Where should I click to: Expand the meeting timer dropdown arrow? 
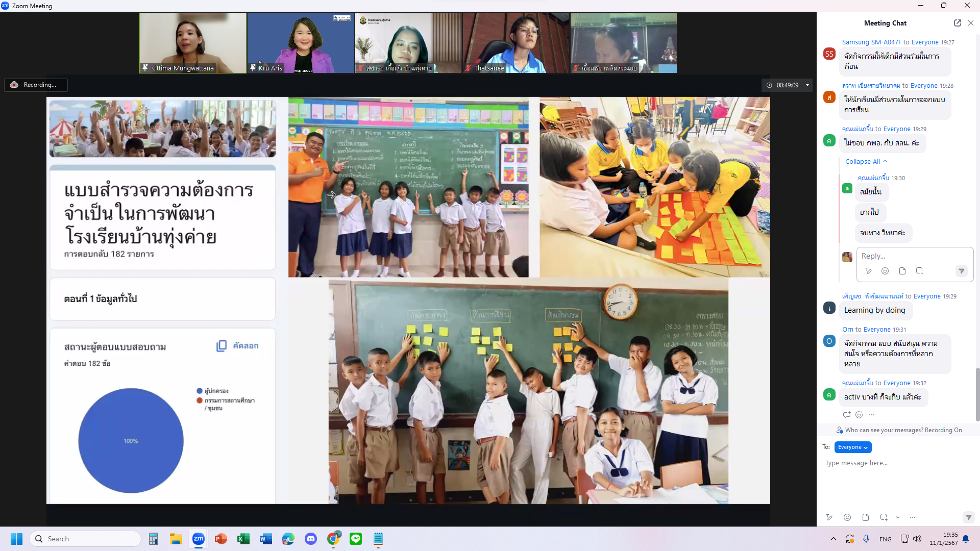(x=807, y=85)
